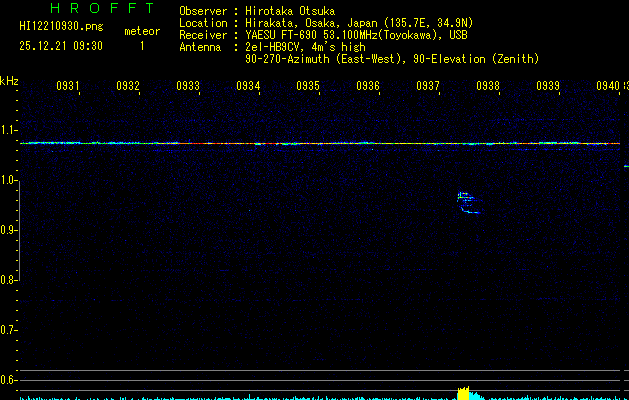Click the 0.8 frequency axis label
Screen dimensions: 629x400
coord(9,280)
